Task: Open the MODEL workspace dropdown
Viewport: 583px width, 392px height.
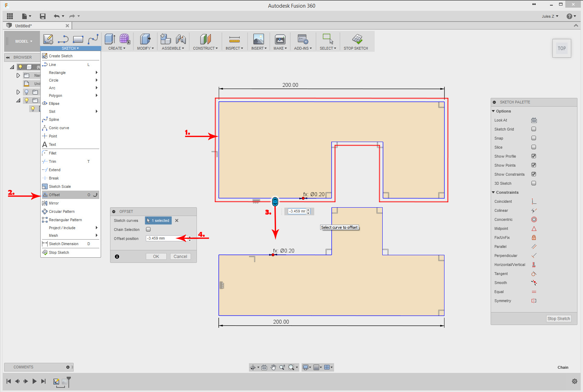Action: point(23,41)
